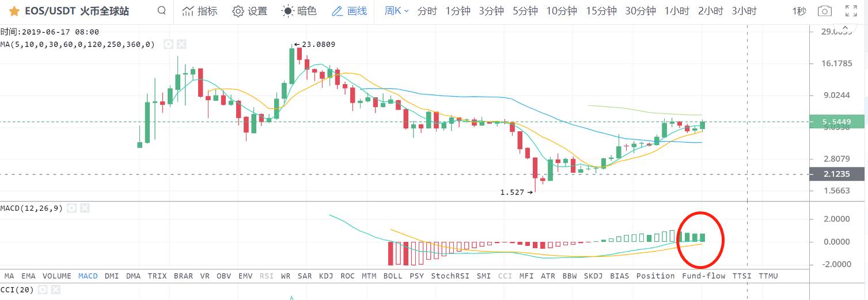868x300 pixels.
Task: Select the 5分钟 interval
Action: point(525,11)
